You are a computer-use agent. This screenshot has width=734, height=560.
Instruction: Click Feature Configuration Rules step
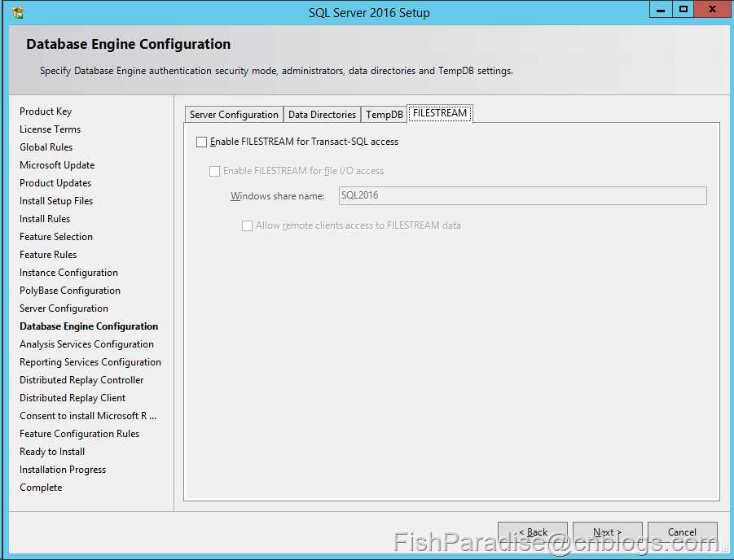79,434
